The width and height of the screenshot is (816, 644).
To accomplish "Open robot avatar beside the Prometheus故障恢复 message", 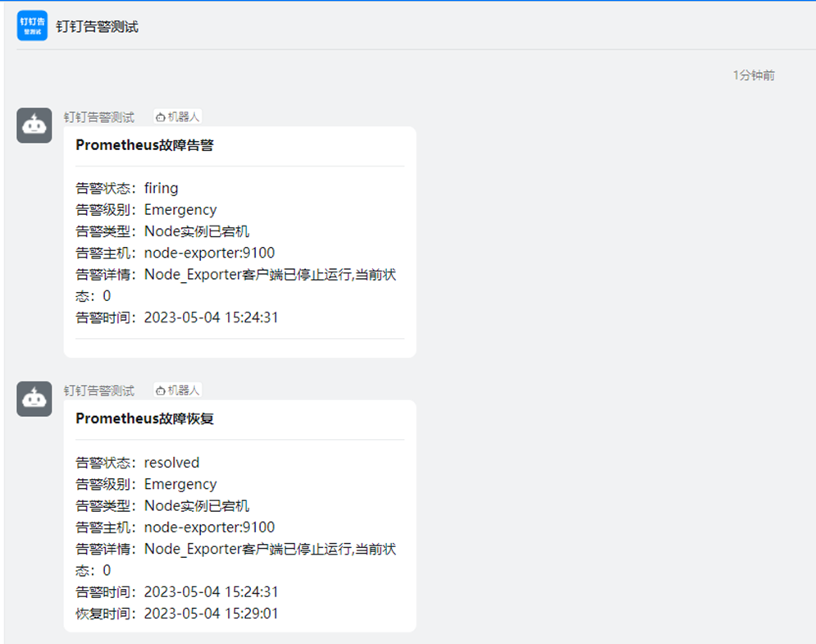I will coord(34,399).
